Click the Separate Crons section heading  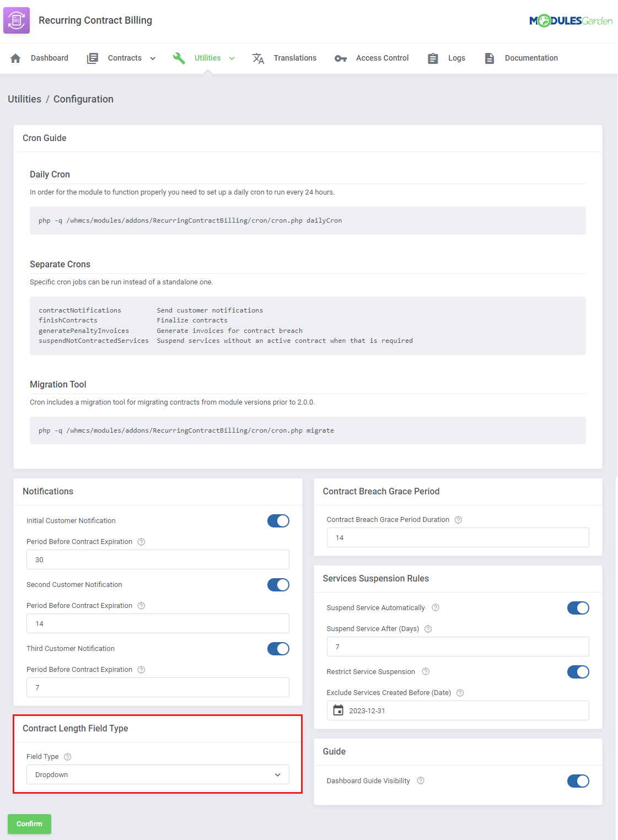click(x=60, y=265)
